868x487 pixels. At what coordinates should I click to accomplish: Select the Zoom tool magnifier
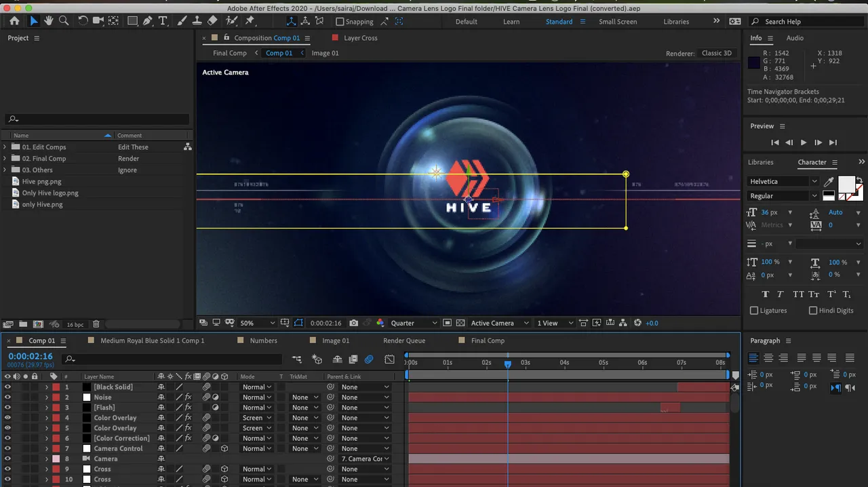point(64,21)
